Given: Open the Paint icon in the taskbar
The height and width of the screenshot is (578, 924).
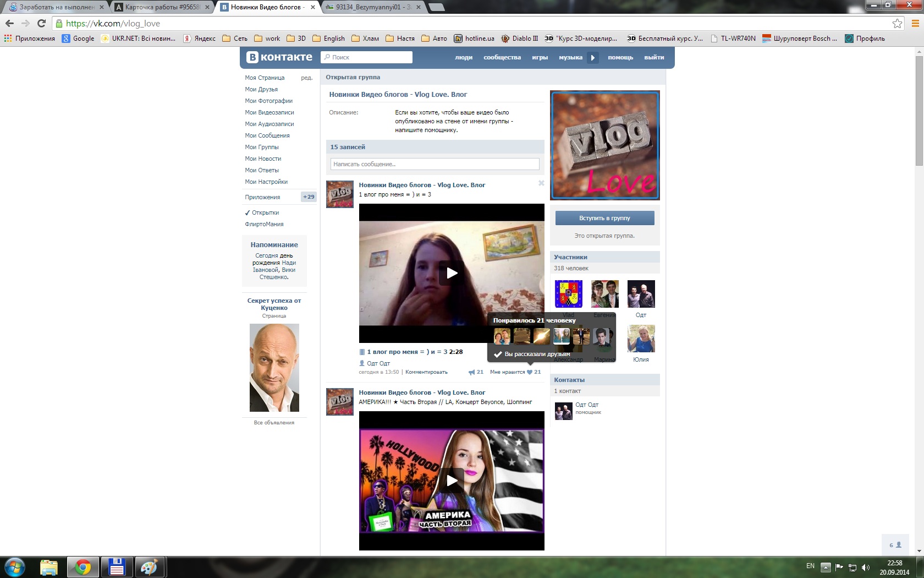Looking at the screenshot, I should [149, 567].
